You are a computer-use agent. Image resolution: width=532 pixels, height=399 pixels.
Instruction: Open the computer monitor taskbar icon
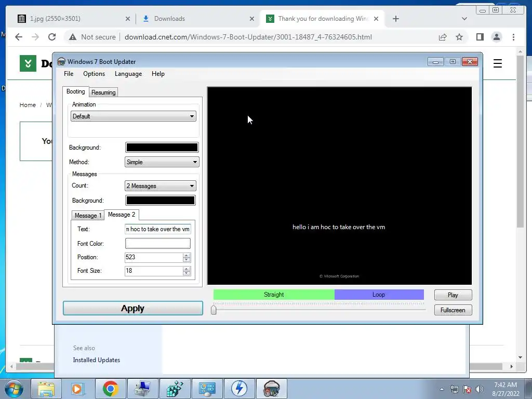tap(142, 389)
